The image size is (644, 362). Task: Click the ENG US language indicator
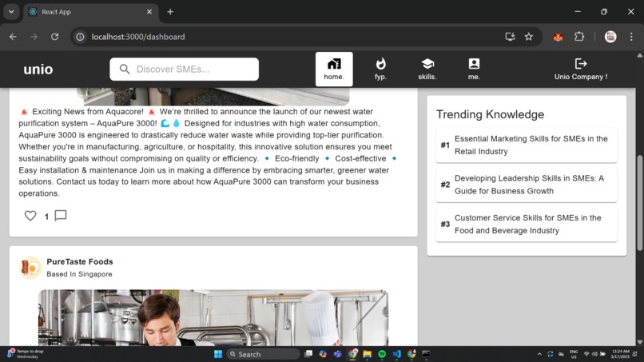coord(574,354)
